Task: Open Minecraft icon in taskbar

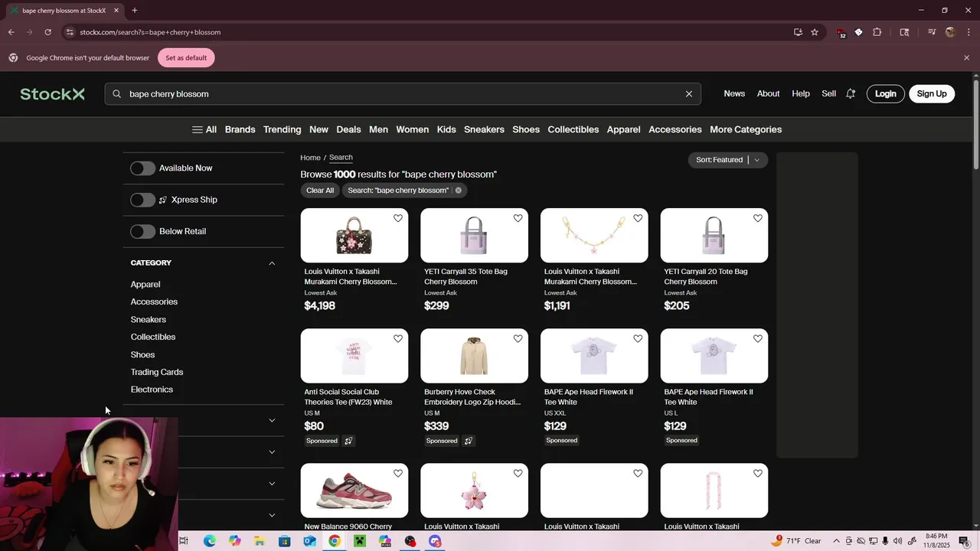Action: [360, 541]
